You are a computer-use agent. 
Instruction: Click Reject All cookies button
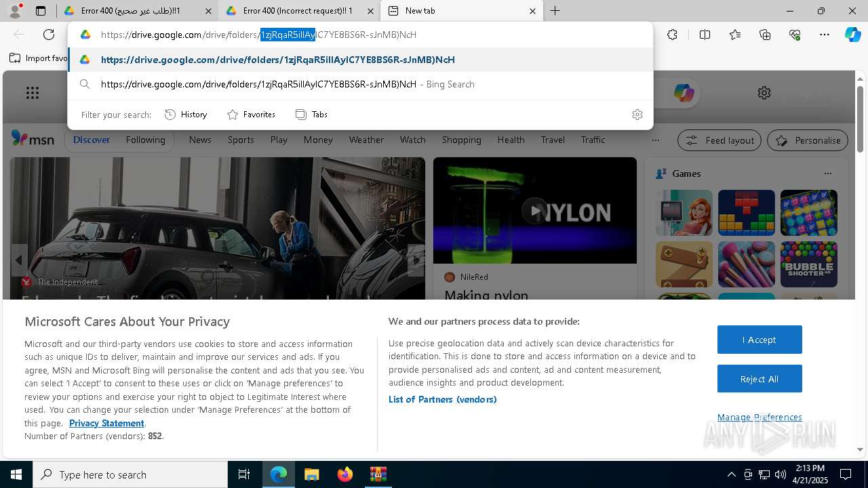759,379
